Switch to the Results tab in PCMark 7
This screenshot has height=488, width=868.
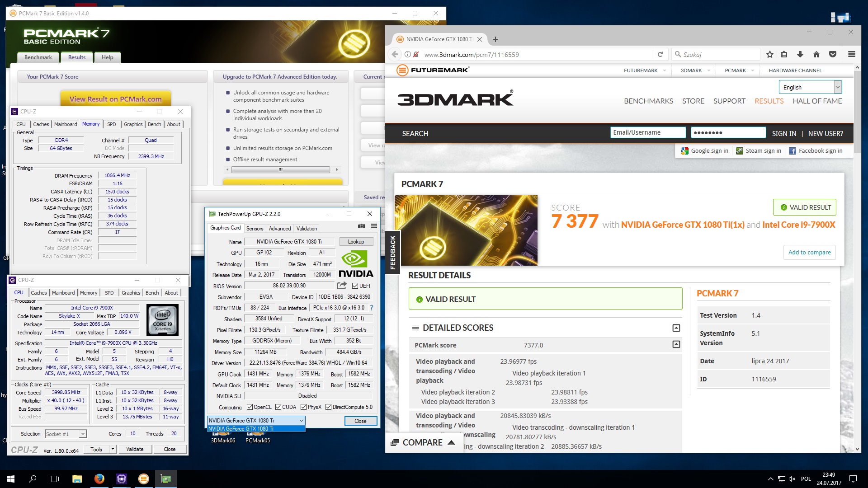point(77,57)
